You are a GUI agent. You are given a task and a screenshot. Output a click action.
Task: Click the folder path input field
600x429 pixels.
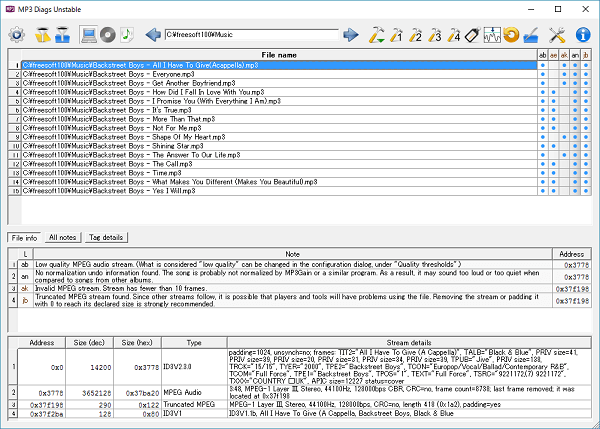pyautogui.click(x=252, y=35)
